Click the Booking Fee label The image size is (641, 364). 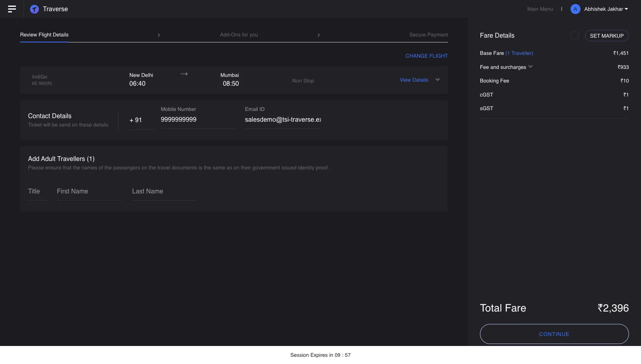[494, 81]
